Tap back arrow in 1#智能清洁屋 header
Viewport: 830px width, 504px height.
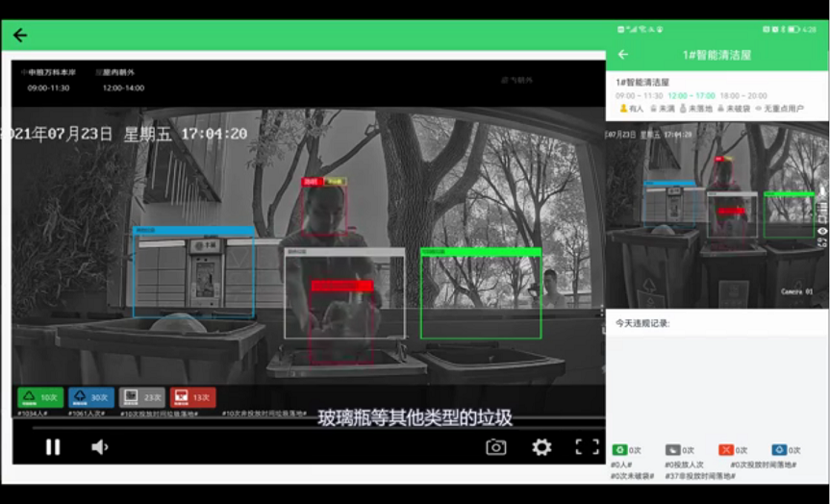pos(622,55)
